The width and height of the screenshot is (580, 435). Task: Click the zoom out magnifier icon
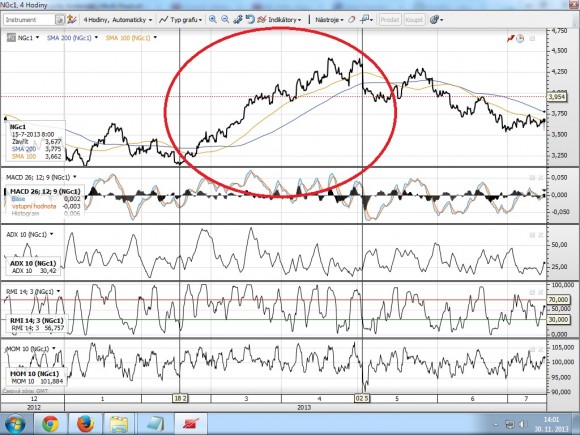click(x=225, y=20)
